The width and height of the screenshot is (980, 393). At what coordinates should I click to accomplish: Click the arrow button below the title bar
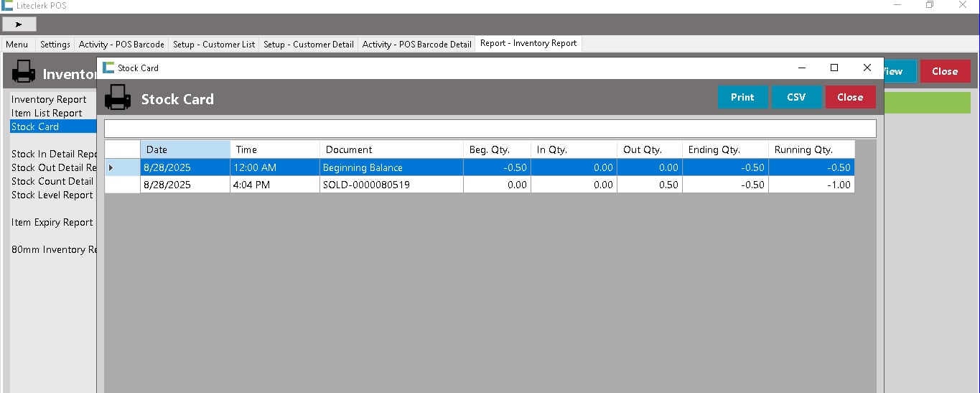pos(19,24)
